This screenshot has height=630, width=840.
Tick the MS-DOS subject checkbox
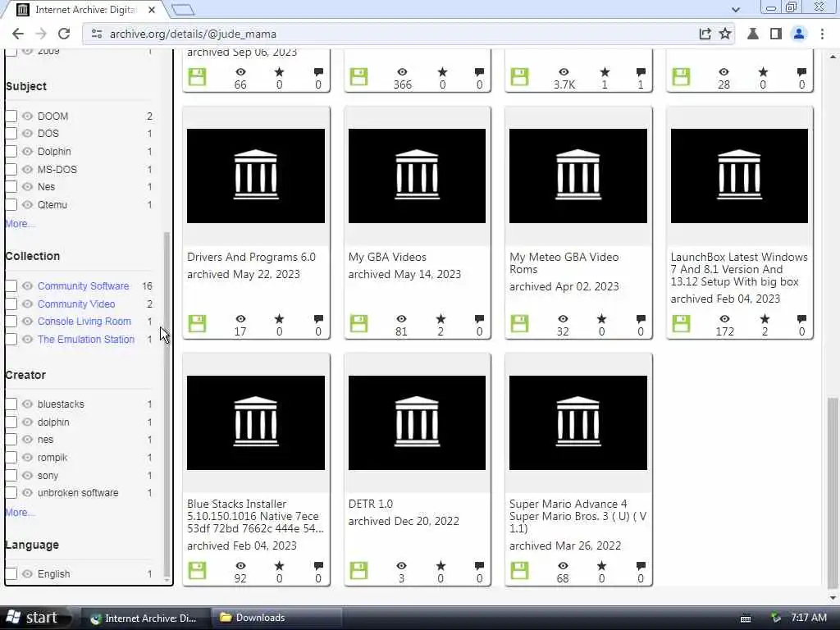[x=11, y=169]
